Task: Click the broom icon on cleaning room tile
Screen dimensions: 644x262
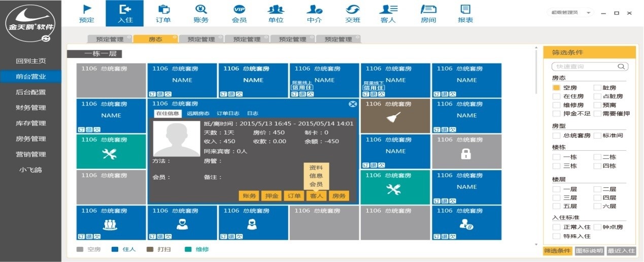Action: point(395,118)
